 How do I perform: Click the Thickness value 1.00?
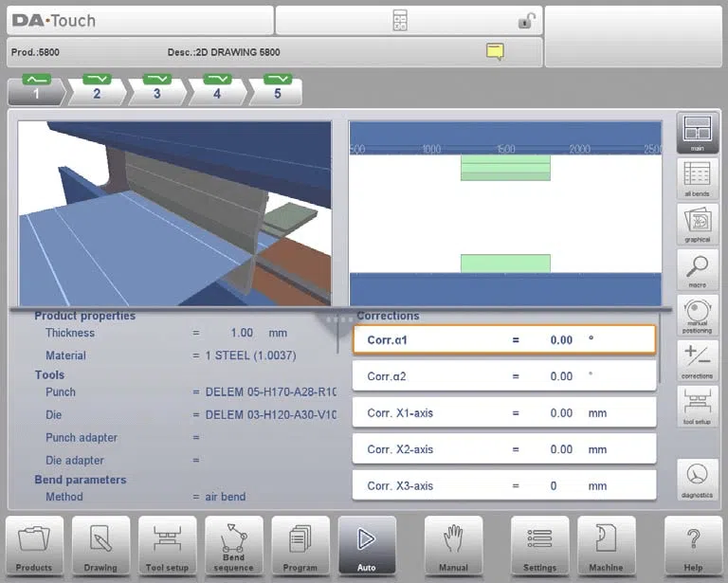(242, 333)
